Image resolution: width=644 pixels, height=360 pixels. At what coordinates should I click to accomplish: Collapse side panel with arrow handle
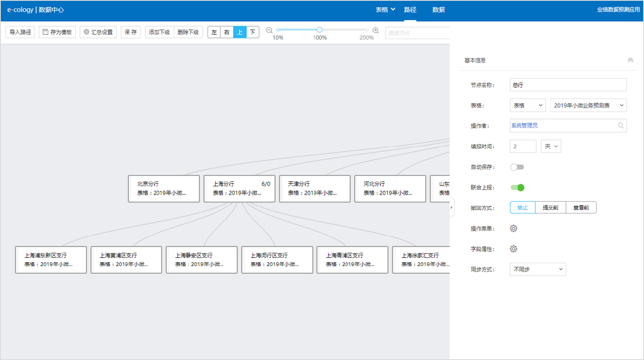click(x=452, y=207)
